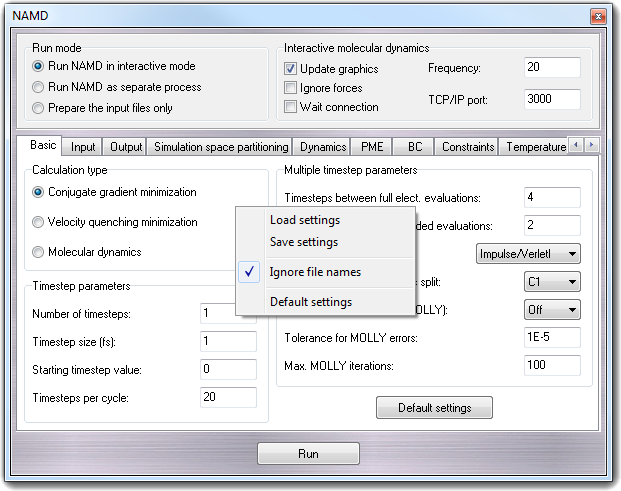The height and width of the screenshot is (491, 621).
Task: Enable the Ignore forces checkbox
Action: click(x=291, y=88)
